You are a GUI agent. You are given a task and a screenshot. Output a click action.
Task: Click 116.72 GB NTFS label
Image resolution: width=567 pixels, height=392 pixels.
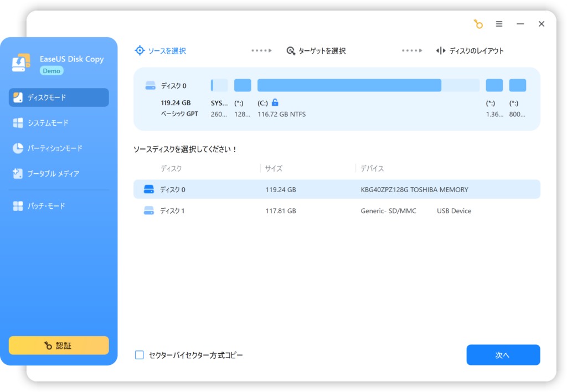coord(281,114)
